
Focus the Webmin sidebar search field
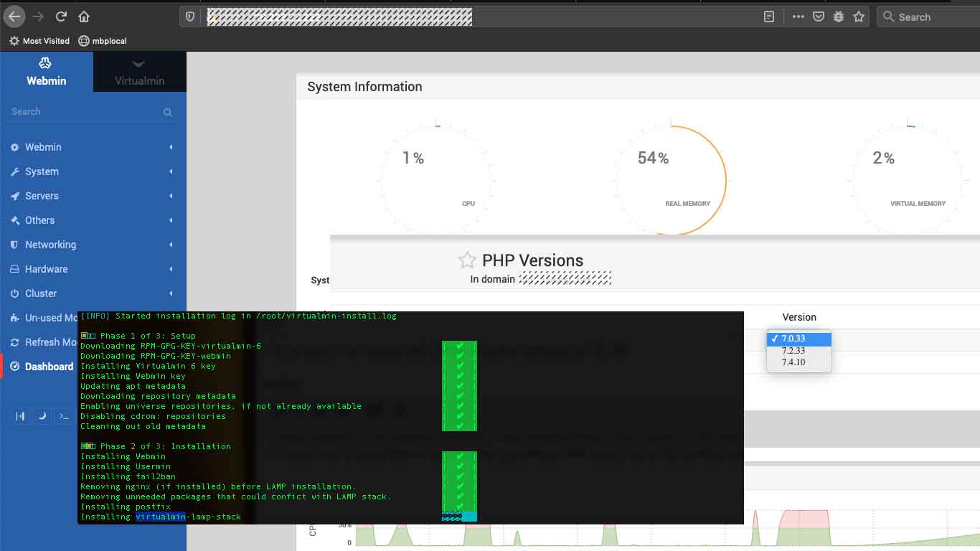pos(86,112)
